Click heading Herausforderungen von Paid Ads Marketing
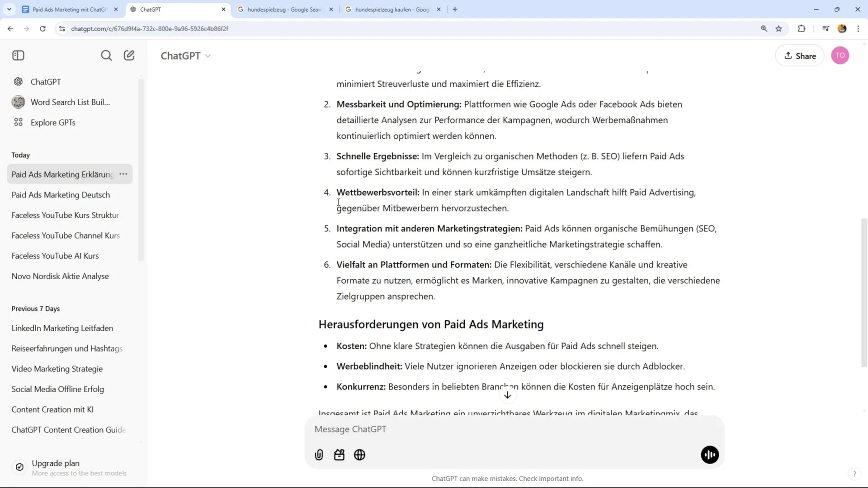The image size is (868, 488). (431, 324)
